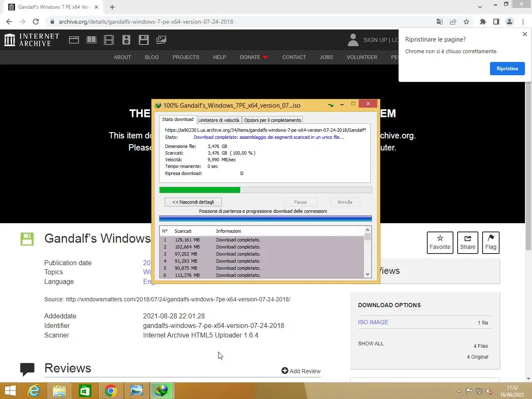The height and width of the screenshot is (399, 532).
Task: Open the BLOG menu item
Action: tap(152, 57)
